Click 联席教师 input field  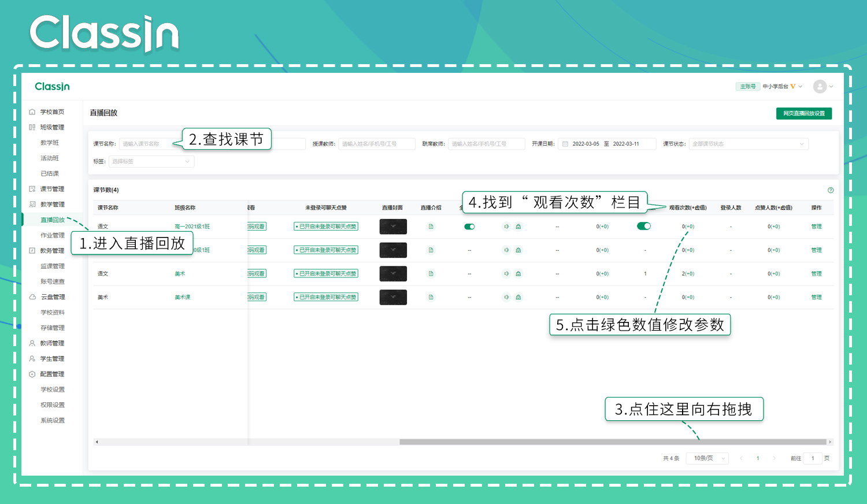click(x=487, y=144)
